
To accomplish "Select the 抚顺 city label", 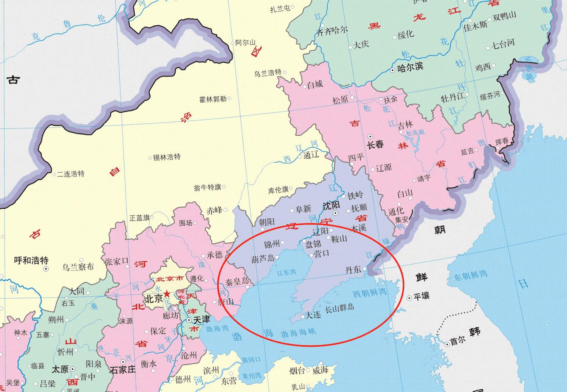I will (x=359, y=208).
